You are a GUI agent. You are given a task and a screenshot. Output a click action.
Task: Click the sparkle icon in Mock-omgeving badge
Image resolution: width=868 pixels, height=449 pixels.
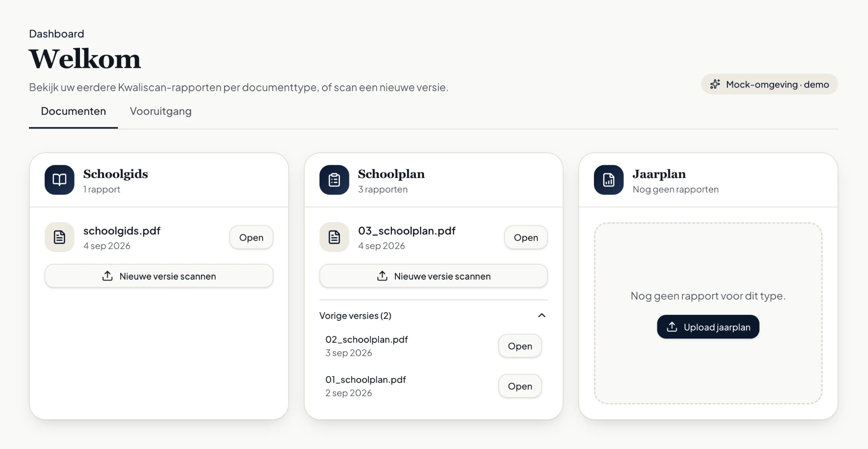tap(715, 84)
